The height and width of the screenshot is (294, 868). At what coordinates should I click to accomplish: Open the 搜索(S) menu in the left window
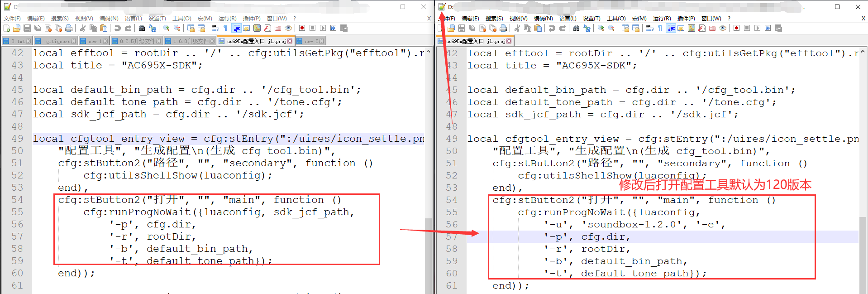[x=60, y=19]
